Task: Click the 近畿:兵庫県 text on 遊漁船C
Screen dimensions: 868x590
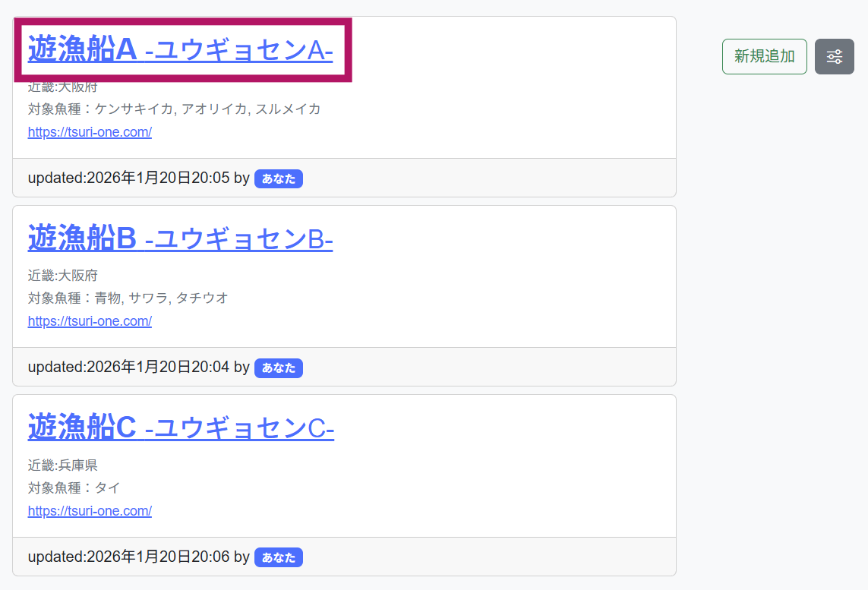Action: (x=62, y=466)
